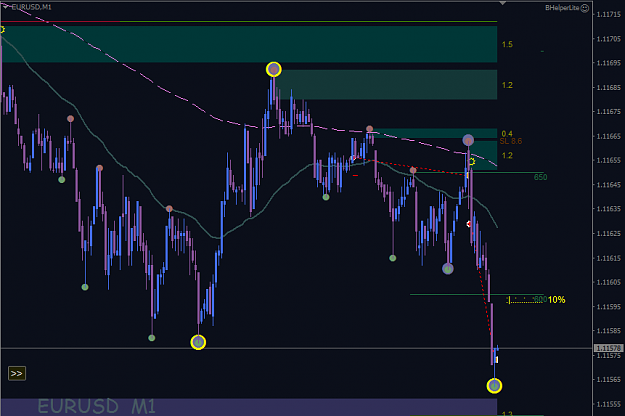
Task: Click the yellow 10% label
Action: tap(556, 300)
